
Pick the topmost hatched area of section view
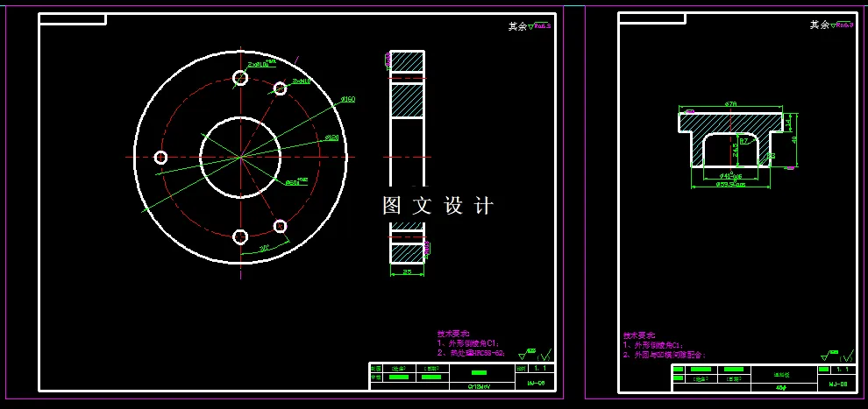click(407, 61)
